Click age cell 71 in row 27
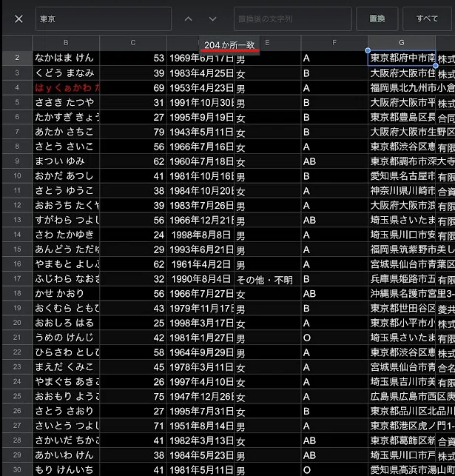The width and height of the screenshot is (455, 476). tap(133, 426)
